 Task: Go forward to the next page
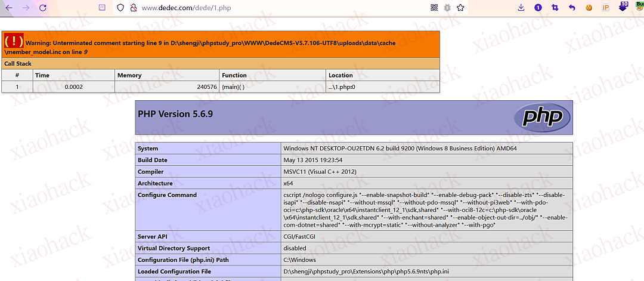[x=26, y=8]
